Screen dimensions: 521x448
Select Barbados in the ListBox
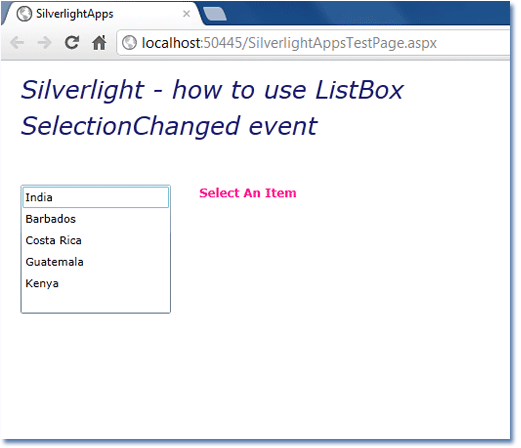[96, 219]
